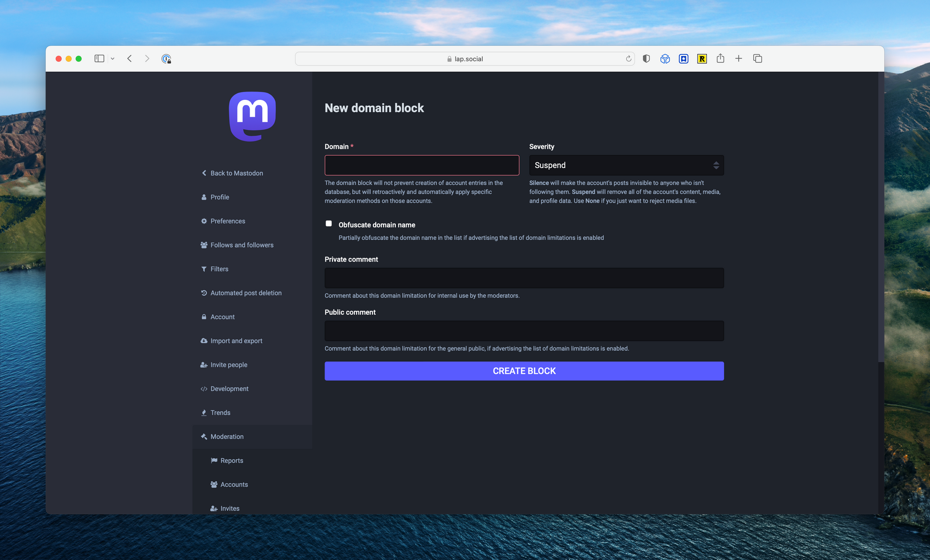Click the Filters icon in sidebar
Screen dimensions: 930x560
pyautogui.click(x=203, y=269)
